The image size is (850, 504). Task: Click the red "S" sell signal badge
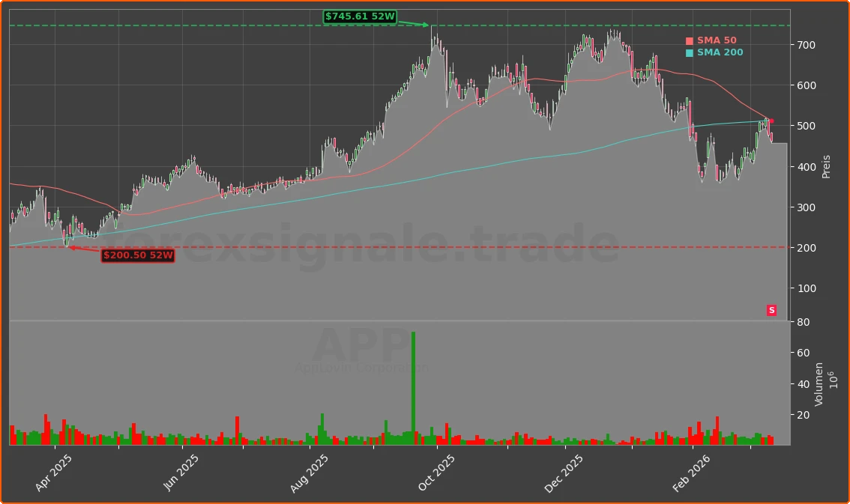[771, 310]
